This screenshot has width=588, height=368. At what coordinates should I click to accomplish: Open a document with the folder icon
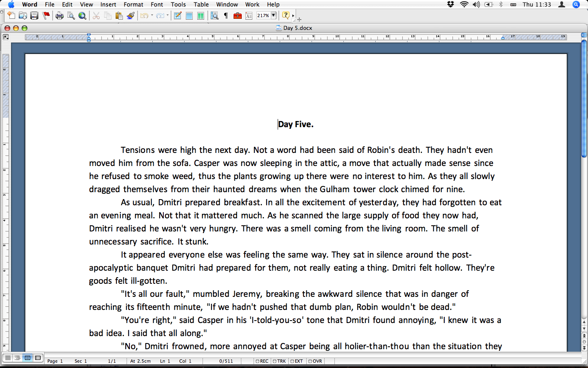coord(22,16)
